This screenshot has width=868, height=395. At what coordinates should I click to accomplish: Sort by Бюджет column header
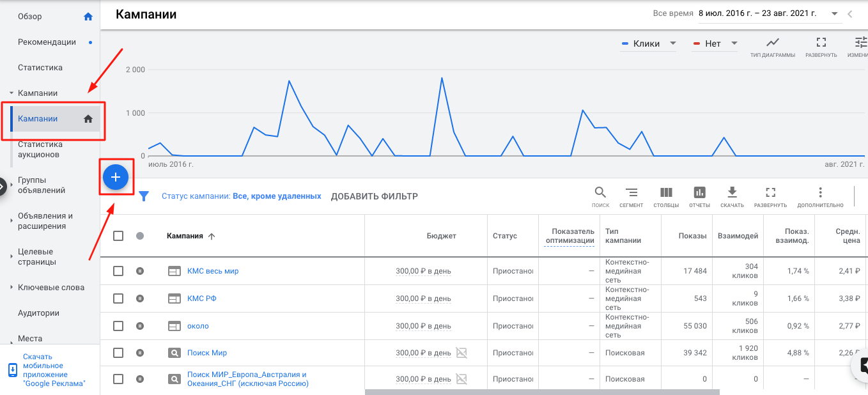(x=442, y=236)
